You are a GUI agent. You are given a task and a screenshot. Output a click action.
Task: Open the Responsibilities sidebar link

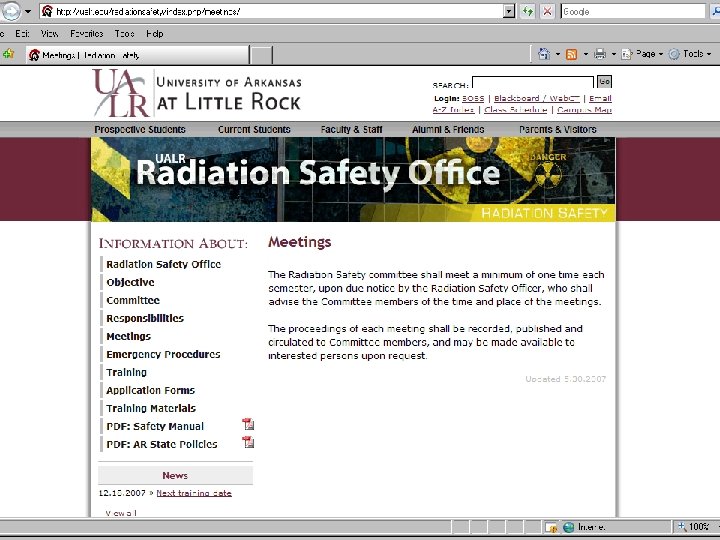pyautogui.click(x=145, y=318)
